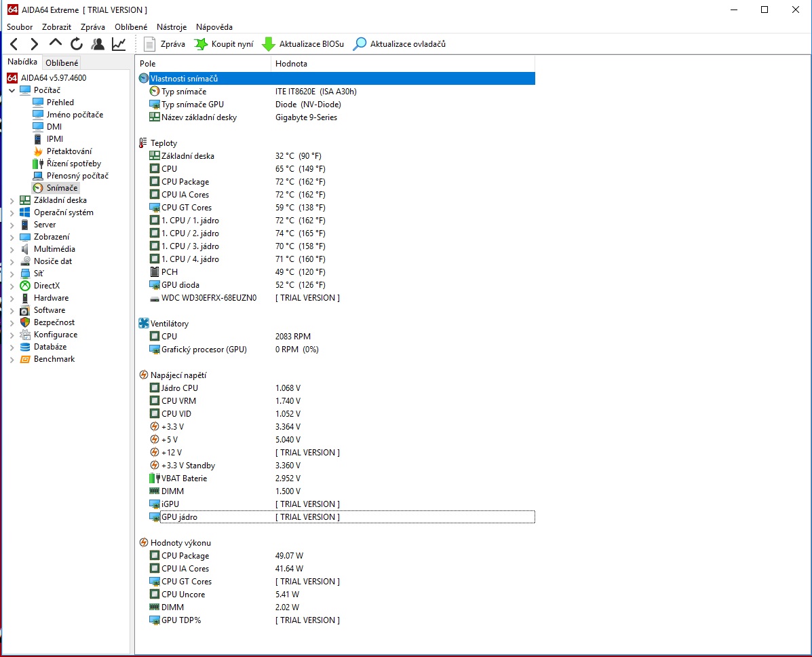Open the Zpráva menu in the menu bar

[x=93, y=27]
